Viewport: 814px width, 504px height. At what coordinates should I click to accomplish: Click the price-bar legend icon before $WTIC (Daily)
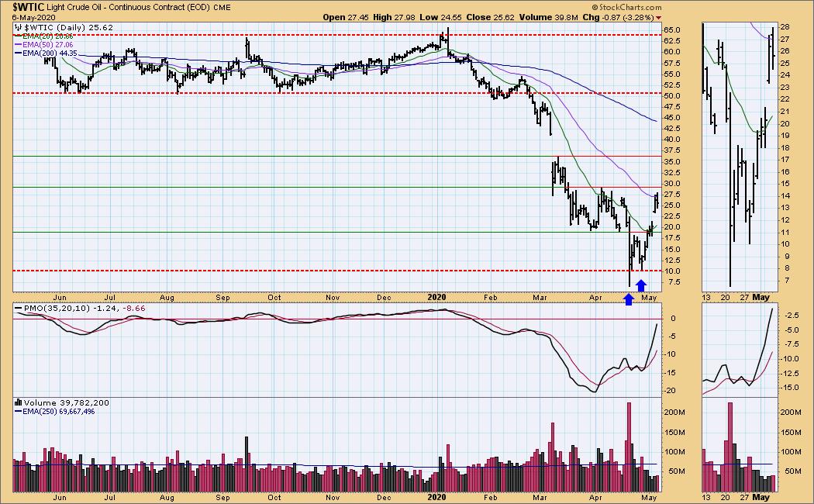[x=18, y=27]
